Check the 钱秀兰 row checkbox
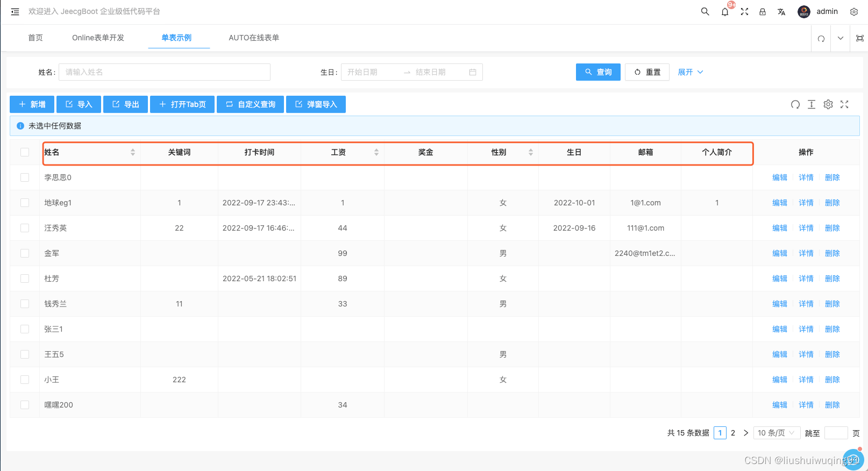868x471 pixels. (25, 304)
